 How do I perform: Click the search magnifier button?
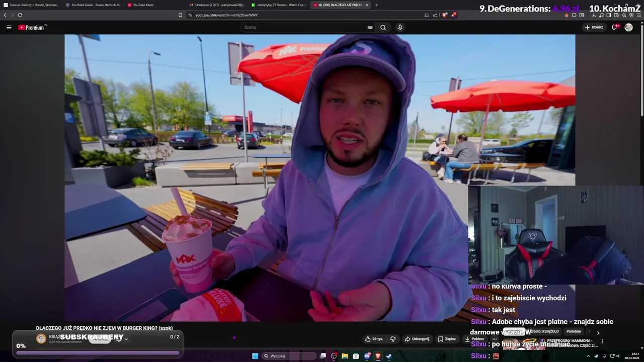[x=383, y=27]
